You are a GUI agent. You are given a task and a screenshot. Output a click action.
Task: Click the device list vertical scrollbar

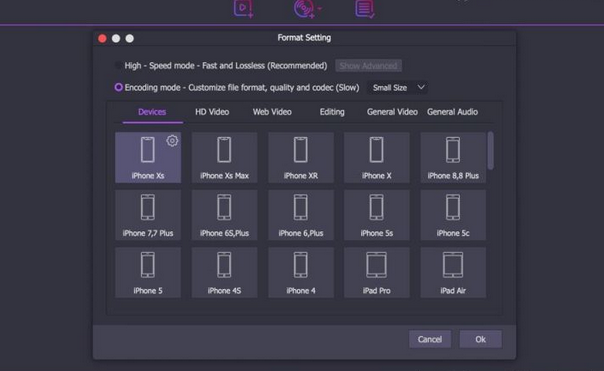490,151
